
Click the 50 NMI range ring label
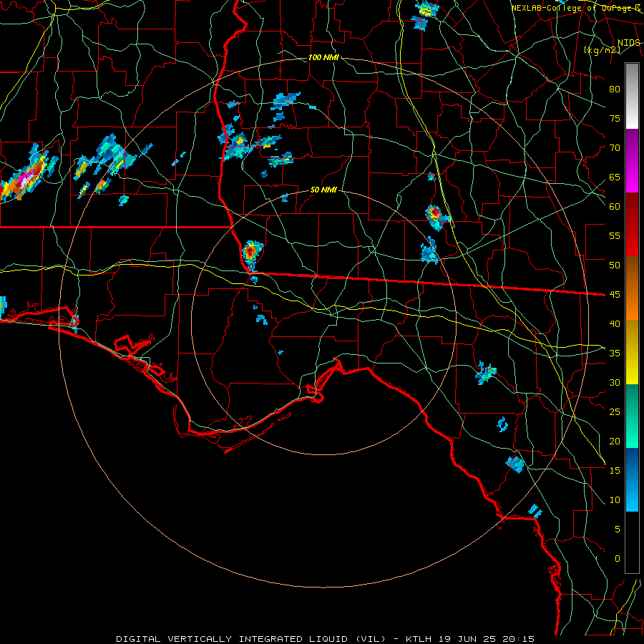[323, 190]
